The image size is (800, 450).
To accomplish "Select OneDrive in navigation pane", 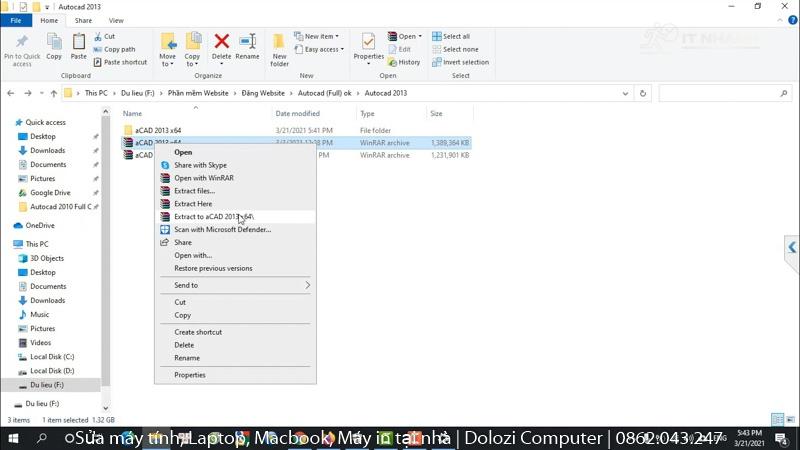I will 40,226.
